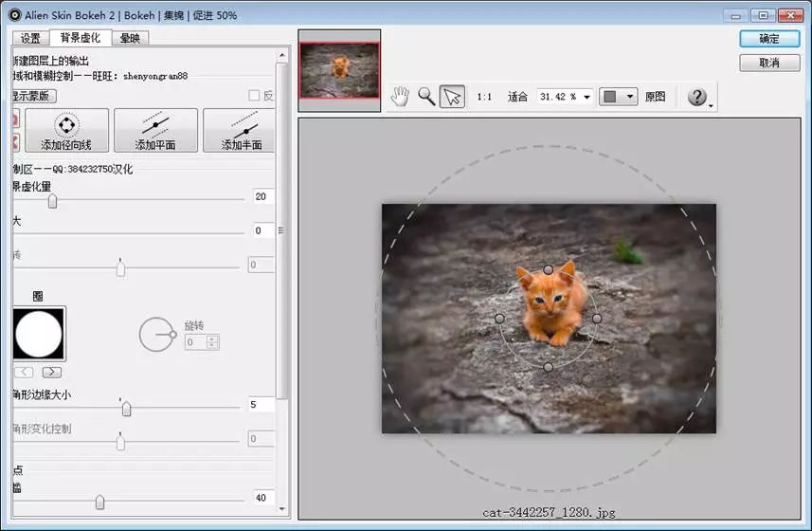Viewport: 812px width, 531px height.
Task: Click the bottom slider handle valued 40
Action: coord(99,502)
